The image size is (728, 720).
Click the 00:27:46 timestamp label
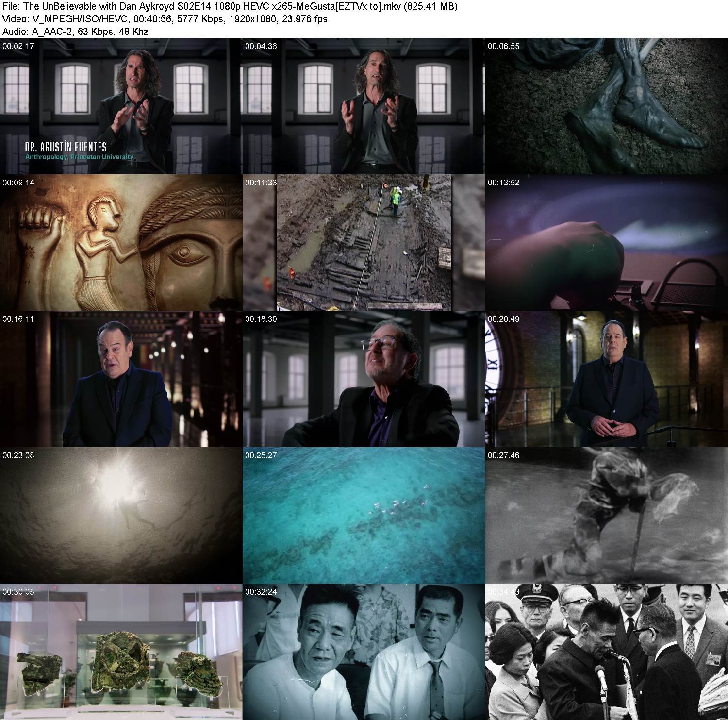click(x=503, y=455)
